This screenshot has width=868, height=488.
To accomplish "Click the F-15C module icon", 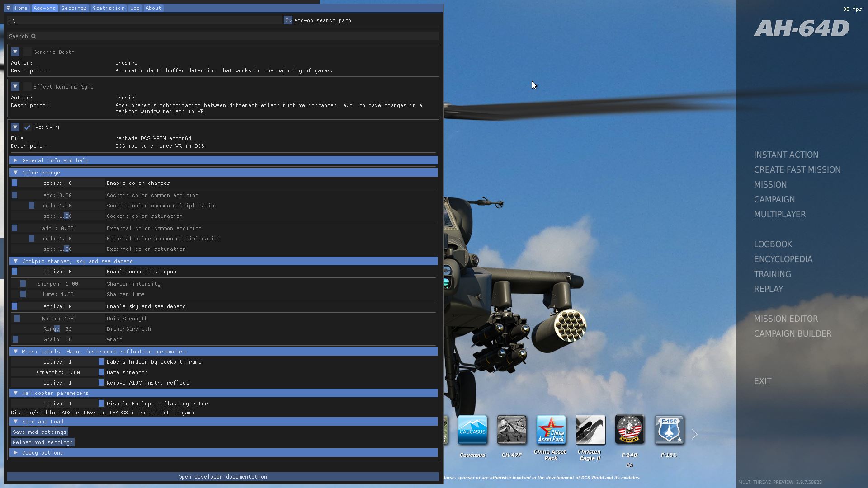I will (669, 430).
